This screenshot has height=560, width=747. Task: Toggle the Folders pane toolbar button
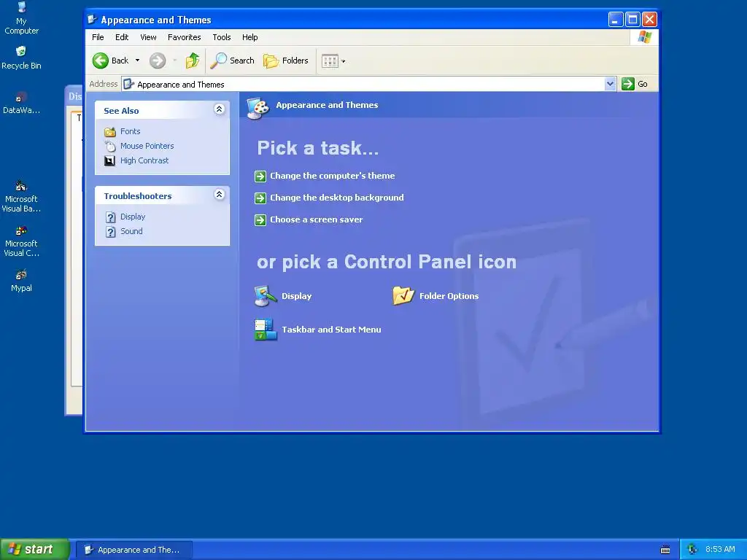286,61
